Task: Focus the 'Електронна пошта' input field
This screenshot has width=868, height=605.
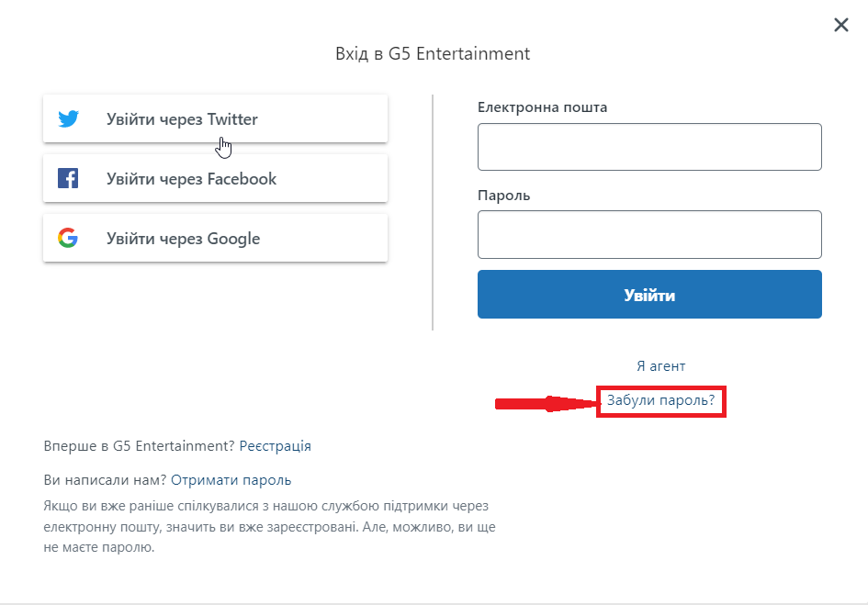Action: point(649,147)
